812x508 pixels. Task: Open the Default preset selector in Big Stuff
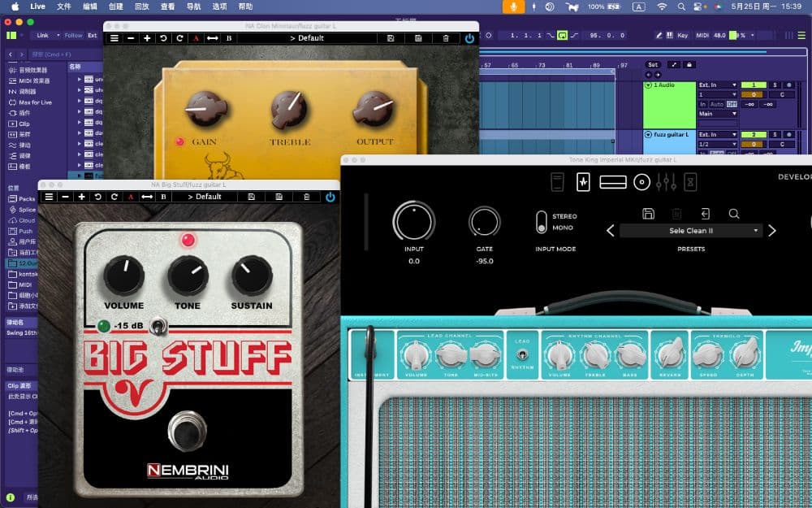pos(205,197)
